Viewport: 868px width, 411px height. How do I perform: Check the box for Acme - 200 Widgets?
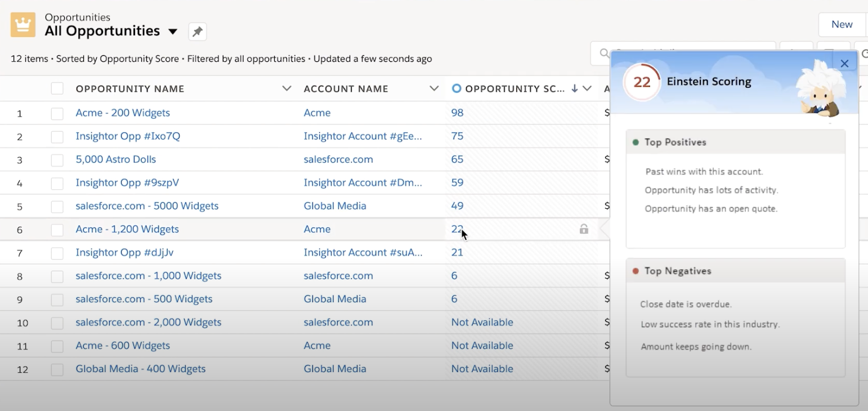tap(57, 113)
